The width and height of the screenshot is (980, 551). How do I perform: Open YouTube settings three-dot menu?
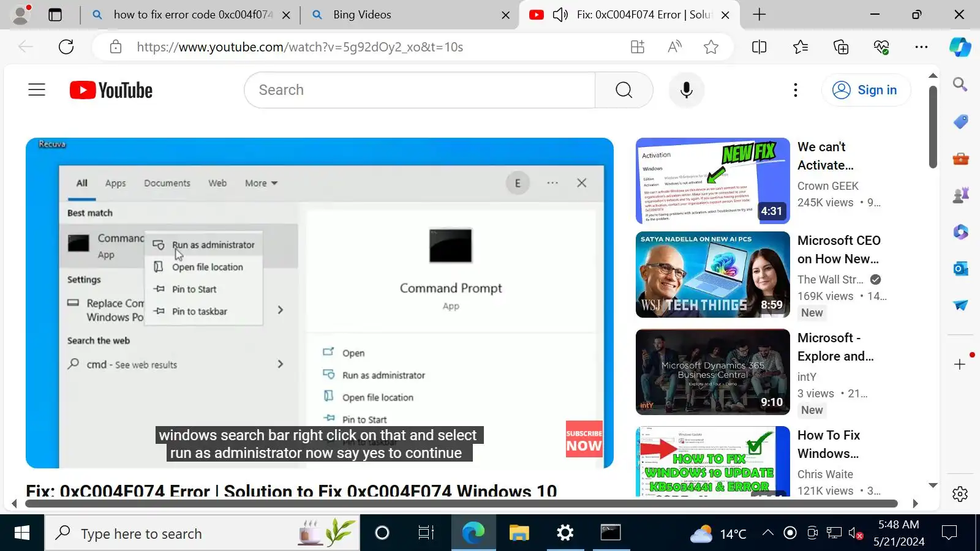(x=795, y=90)
